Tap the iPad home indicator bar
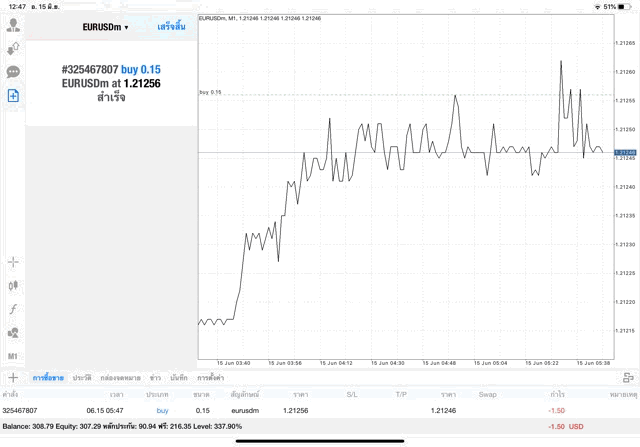Image resolution: width=640 pixels, height=447 pixels. pos(320,441)
